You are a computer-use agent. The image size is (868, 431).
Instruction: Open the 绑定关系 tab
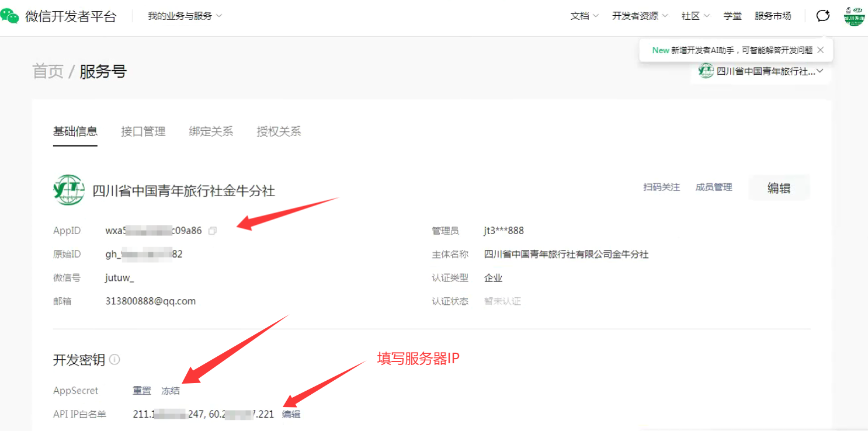coord(211,131)
